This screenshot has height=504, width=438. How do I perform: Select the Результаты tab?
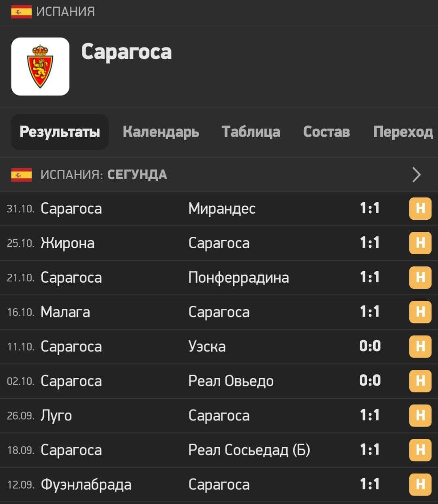coord(60,132)
